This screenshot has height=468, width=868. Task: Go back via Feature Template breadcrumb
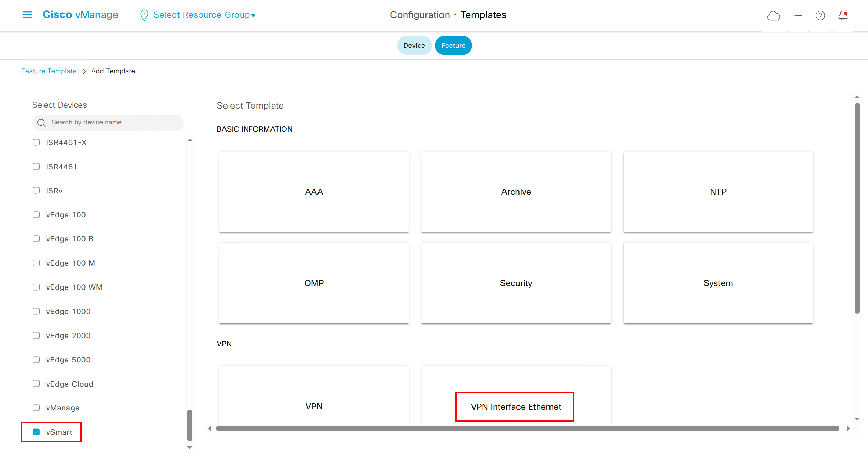coord(49,71)
